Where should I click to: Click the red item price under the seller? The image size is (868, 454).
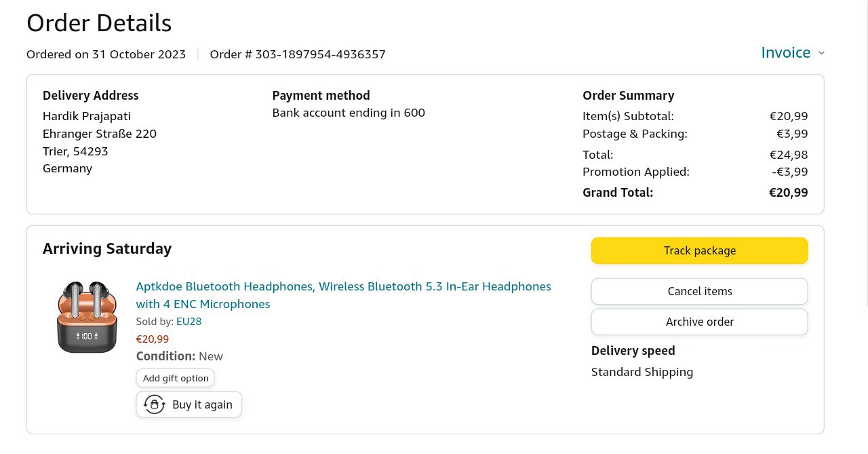[153, 339]
